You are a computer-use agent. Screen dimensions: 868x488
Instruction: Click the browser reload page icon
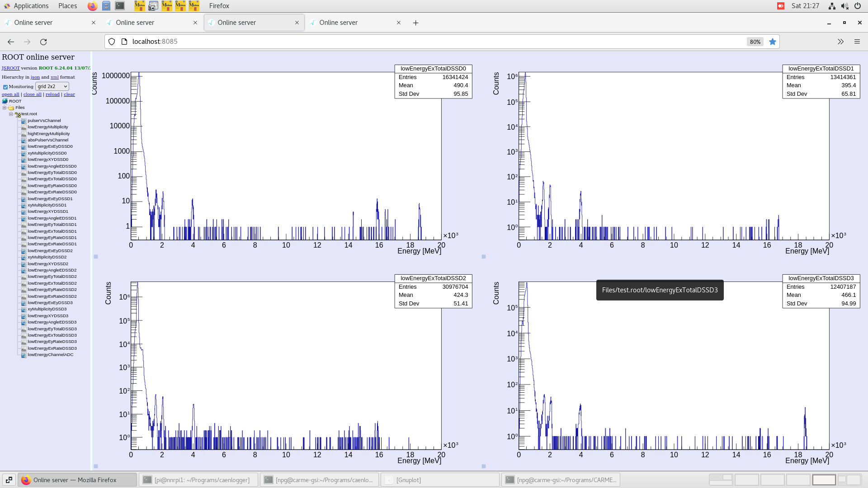click(43, 42)
